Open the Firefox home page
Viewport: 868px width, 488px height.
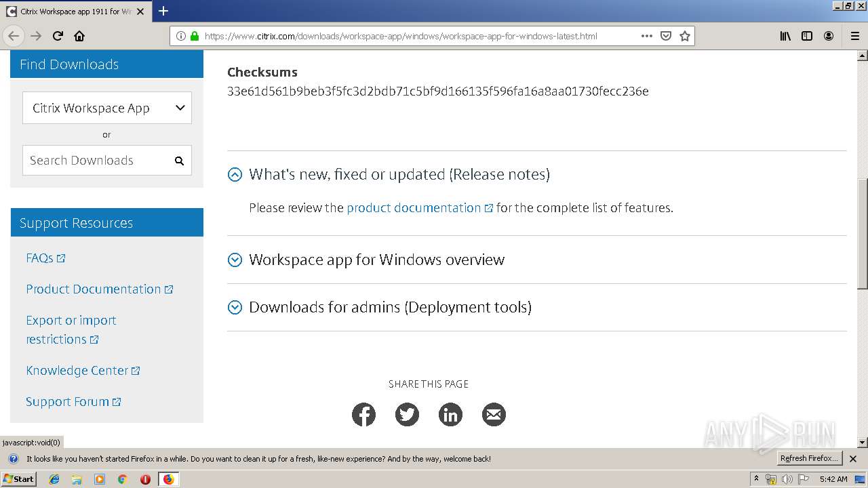point(79,36)
